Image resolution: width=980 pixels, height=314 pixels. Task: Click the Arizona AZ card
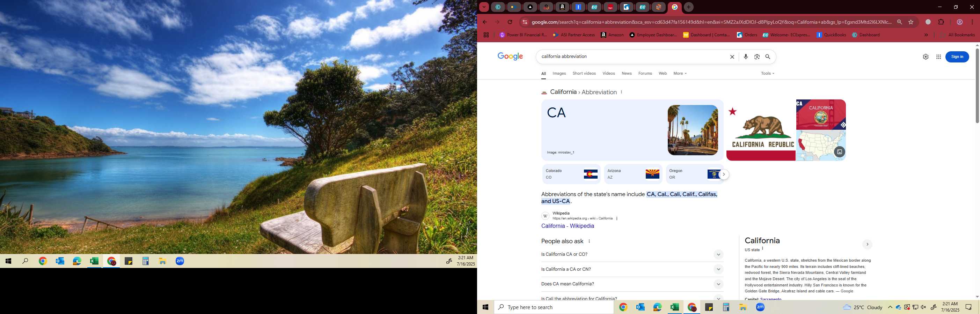click(632, 174)
